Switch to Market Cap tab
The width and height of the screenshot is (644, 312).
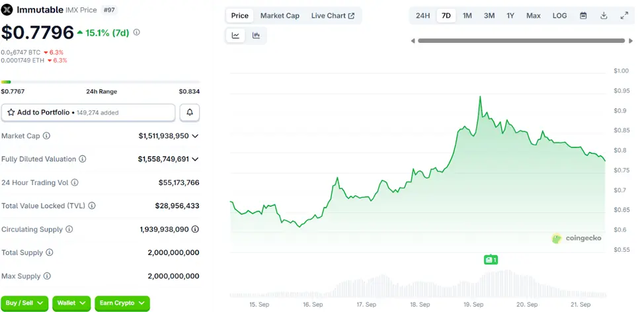pyautogui.click(x=280, y=16)
